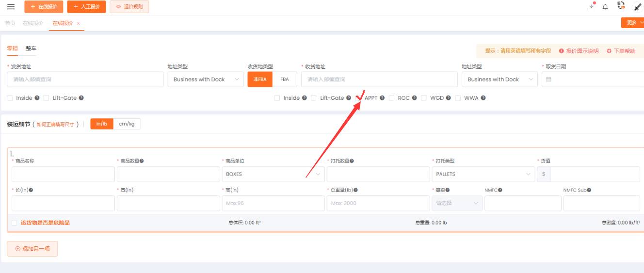The image size is (644, 273).
Task: Click help icon next to 总重量(lb)
Action: point(355,190)
